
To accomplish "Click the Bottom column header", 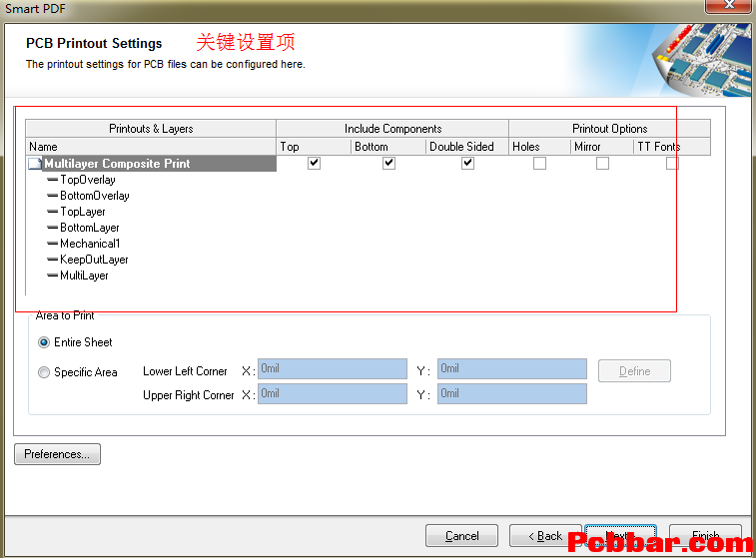I will 388,147.
